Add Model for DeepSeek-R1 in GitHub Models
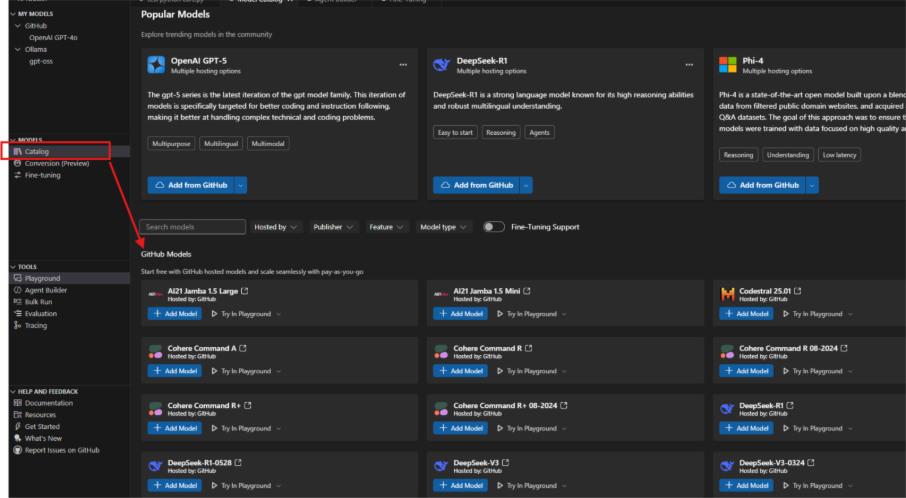This screenshot has height=498, width=906. [x=747, y=428]
